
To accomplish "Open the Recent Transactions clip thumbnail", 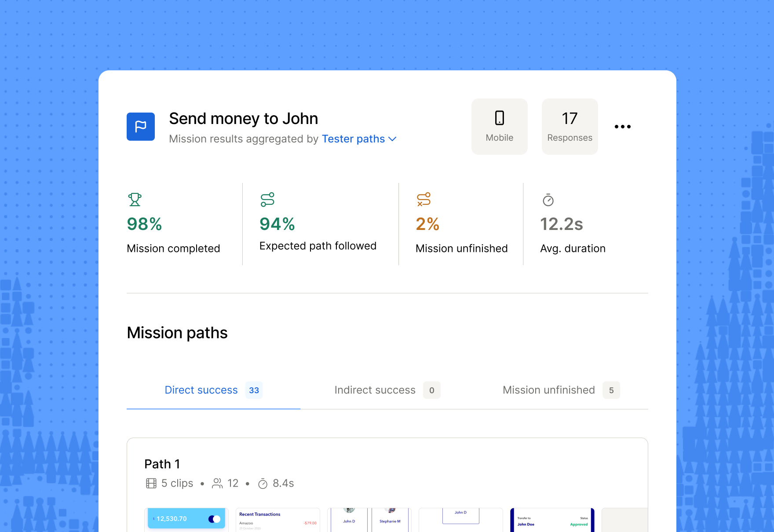I will pyautogui.click(x=278, y=520).
